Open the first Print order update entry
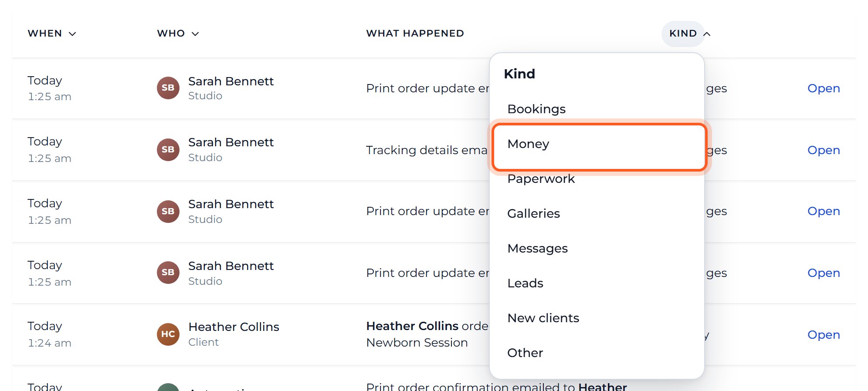Viewport: 868px width, 391px height. pyautogui.click(x=824, y=88)
